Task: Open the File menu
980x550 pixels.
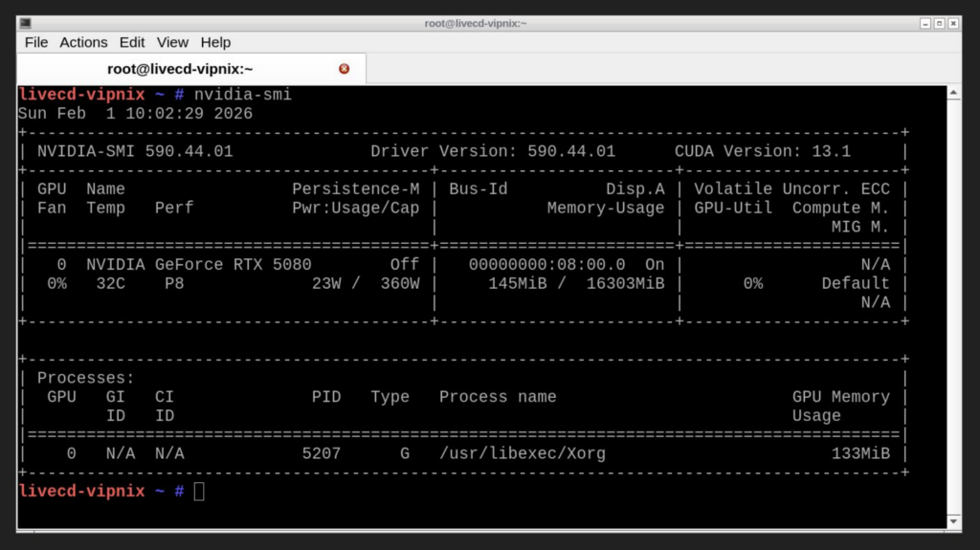Action: 36,42
